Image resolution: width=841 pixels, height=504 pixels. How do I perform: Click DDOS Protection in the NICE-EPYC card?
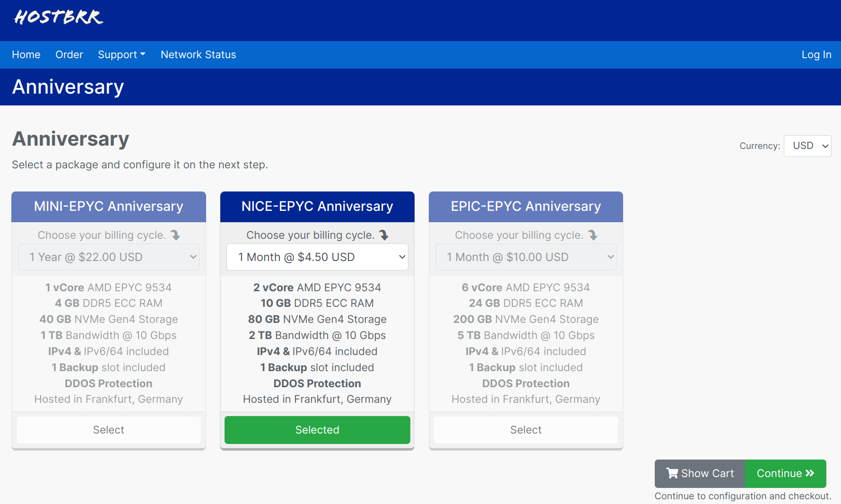tap(317, 383)
